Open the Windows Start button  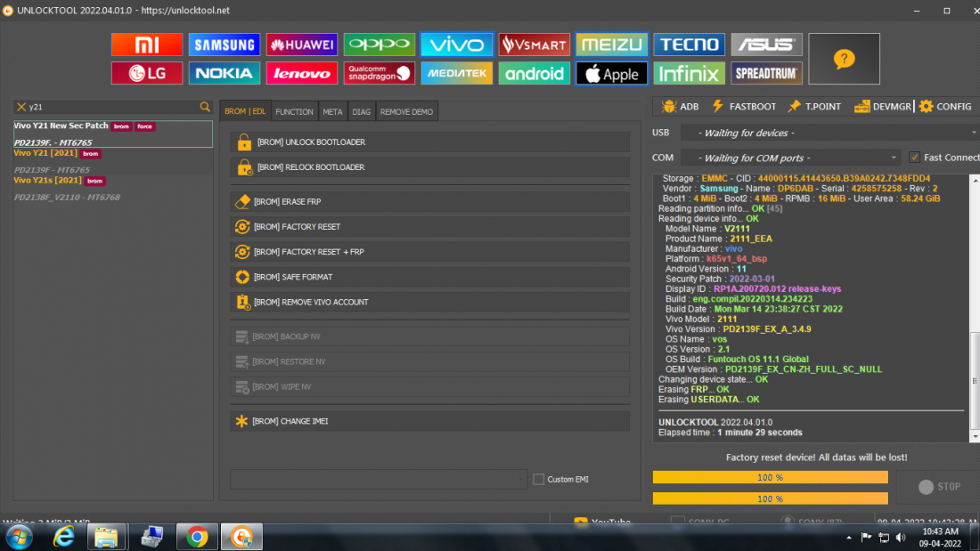coord(19,537)
